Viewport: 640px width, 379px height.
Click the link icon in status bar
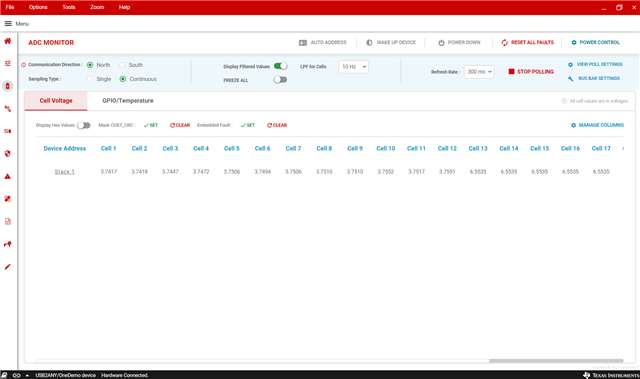click(17, 375)
